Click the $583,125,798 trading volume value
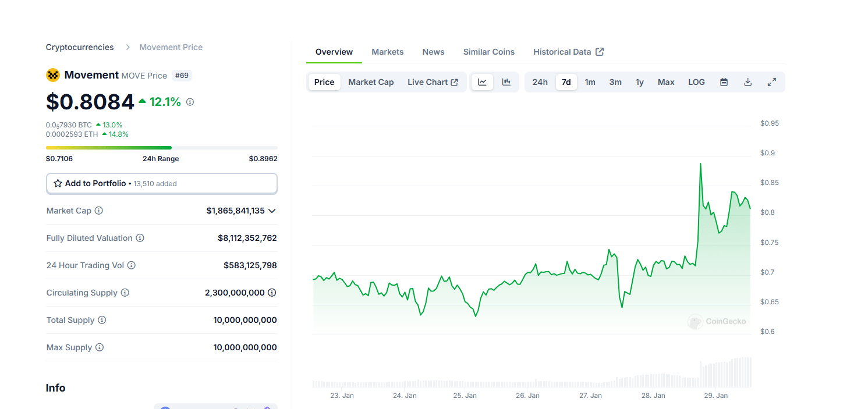The width and height of the screenshot is (868, 409). 250,265
